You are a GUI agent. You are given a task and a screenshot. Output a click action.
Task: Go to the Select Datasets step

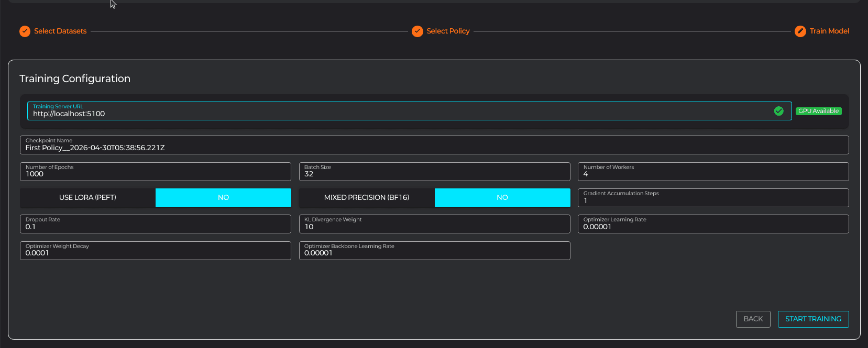coord(60,31)
